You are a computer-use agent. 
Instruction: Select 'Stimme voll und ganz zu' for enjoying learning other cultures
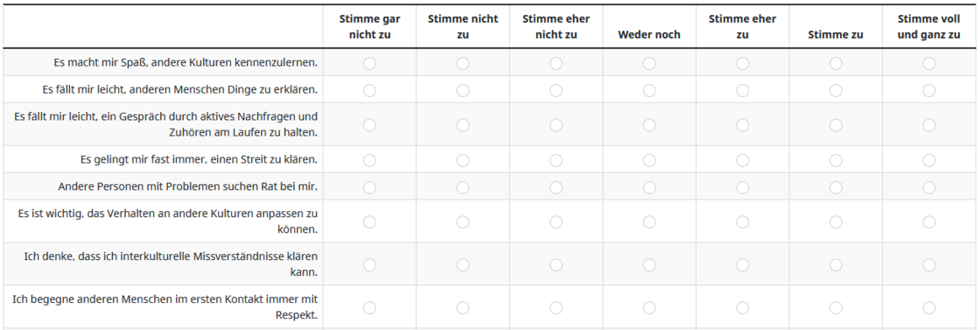(928, 63)
